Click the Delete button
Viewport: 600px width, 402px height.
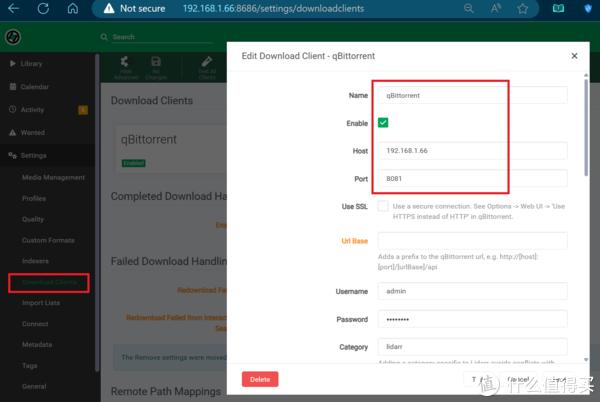(x=260, y=379)
